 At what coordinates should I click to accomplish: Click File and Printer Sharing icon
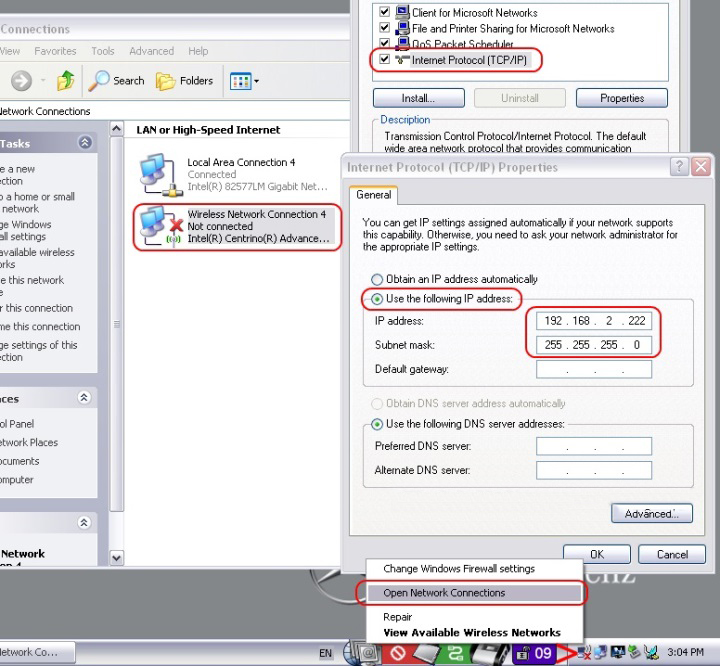pos(402,28)
